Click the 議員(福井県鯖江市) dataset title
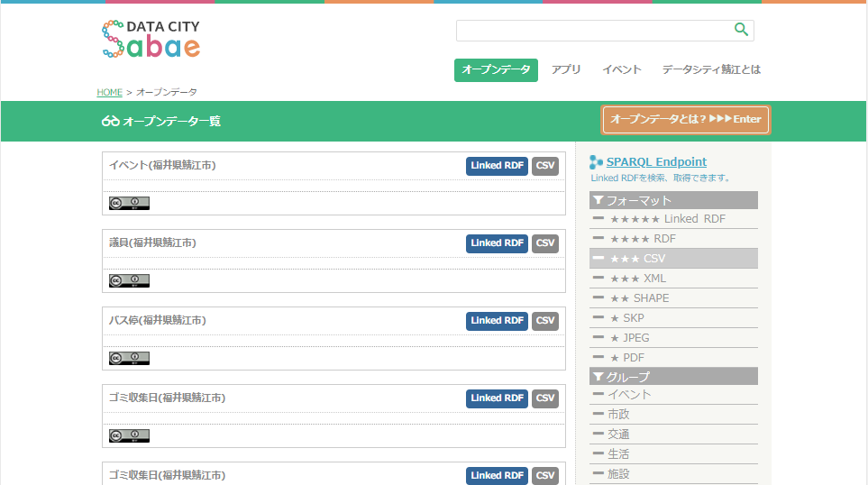The height and width of the screenshot is (485, 868). [x=152, y=242]
